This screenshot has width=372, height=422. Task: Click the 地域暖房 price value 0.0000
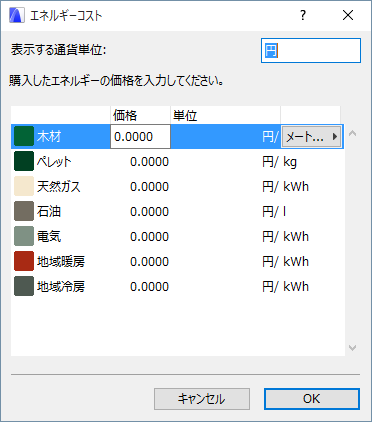tap(149, 262)
